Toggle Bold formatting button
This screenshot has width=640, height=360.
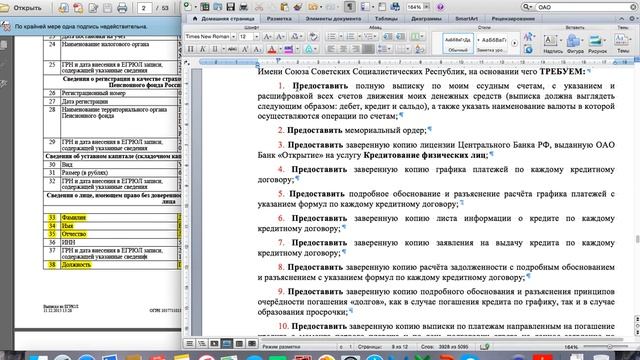point(190,49)
